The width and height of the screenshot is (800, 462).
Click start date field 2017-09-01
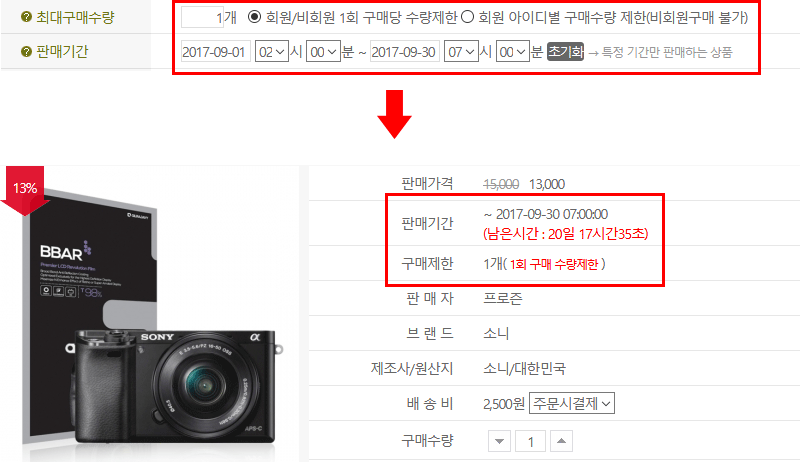point(215,52)
